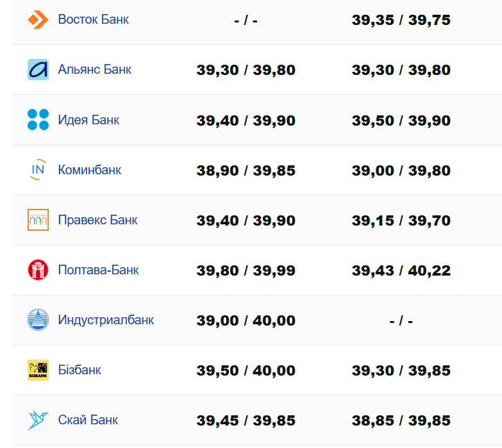Open the Альянс Банк link
The height and width of the screenshot is (448, 502).
[x=94, y=69]
